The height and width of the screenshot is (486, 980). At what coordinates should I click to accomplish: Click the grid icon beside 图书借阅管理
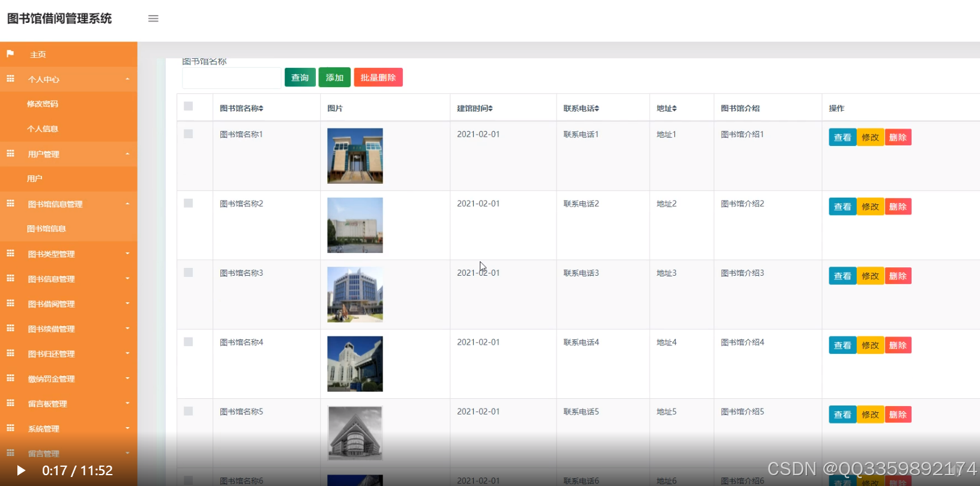click(x=10, y=303)
